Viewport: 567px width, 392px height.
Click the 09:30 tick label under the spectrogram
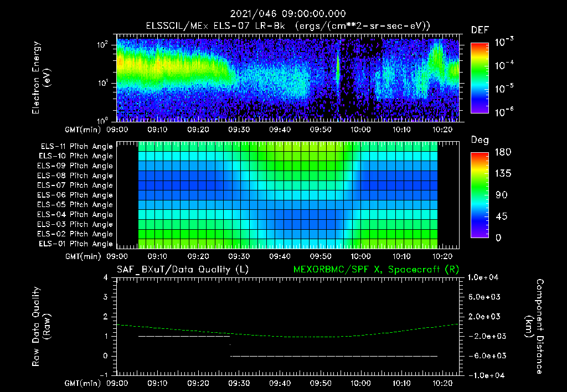pyautogui.click(x=239, y=130)
